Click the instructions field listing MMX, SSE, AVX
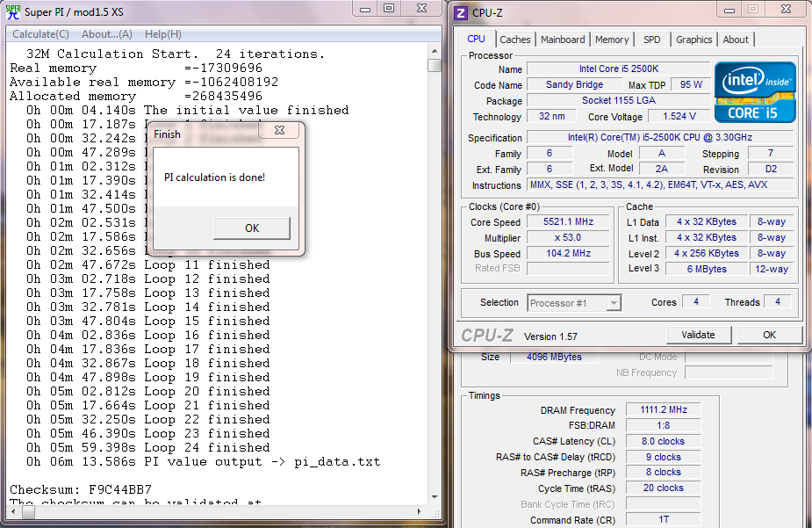This screenshot has height=528, width=812. [660, 185]
